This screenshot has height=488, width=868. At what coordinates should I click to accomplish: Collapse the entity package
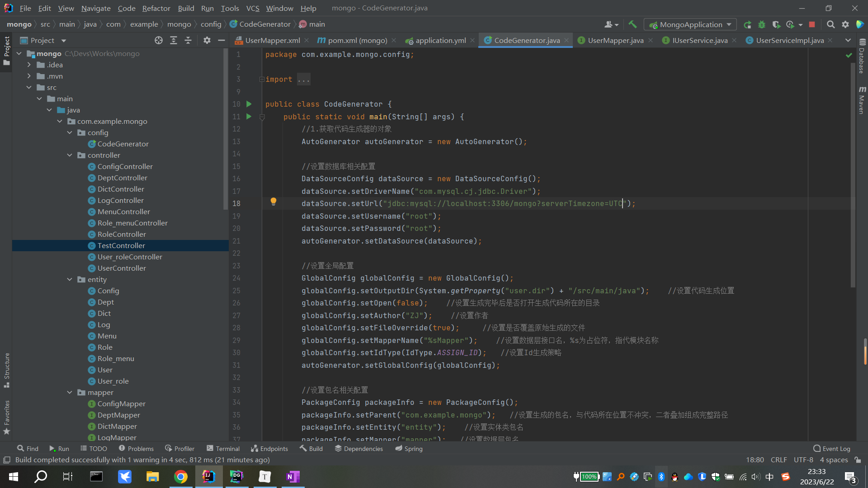[x=70, y=279]
